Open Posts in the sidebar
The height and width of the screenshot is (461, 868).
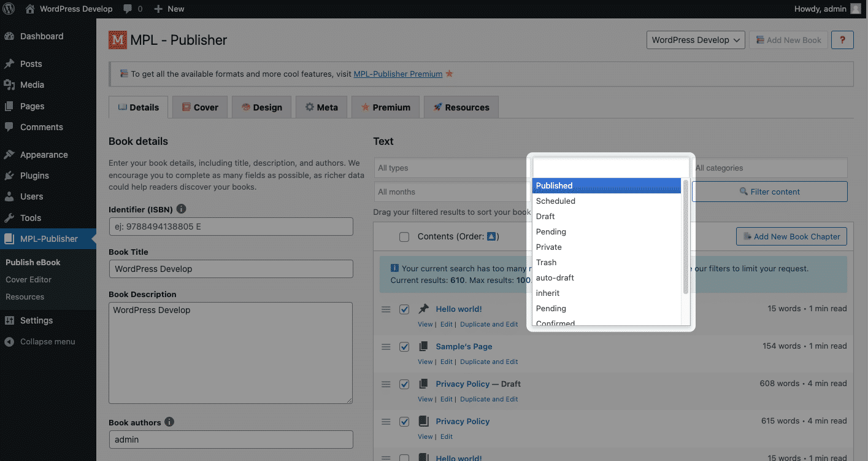pyautogui.click(x=31, y=64)
